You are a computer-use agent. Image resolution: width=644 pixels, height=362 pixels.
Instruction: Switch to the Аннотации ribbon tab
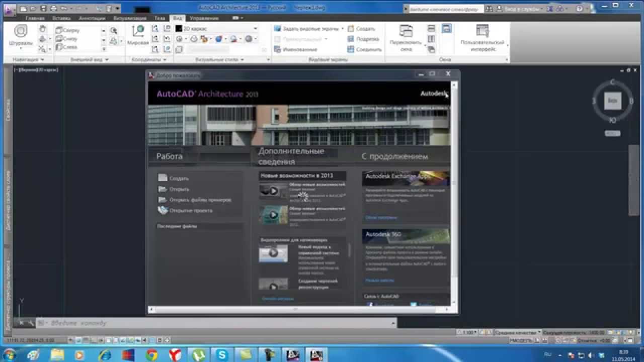[x=92, y=18]
